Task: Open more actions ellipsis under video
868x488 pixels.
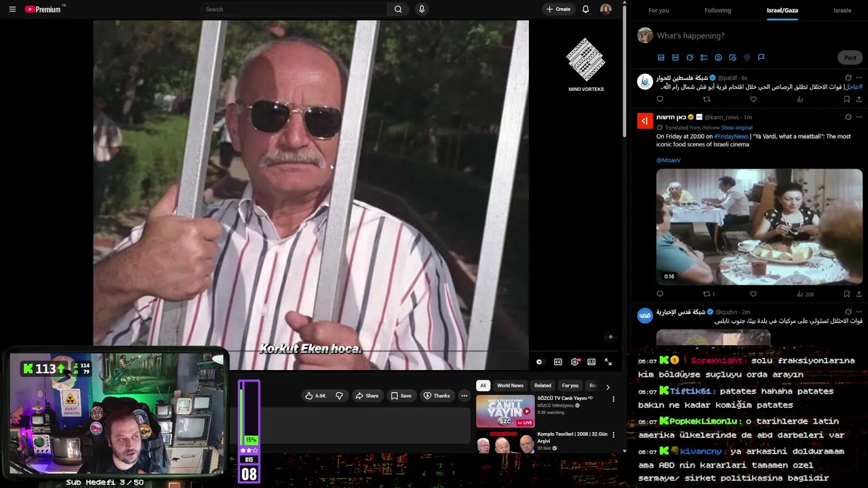Action: click(464, 396)
